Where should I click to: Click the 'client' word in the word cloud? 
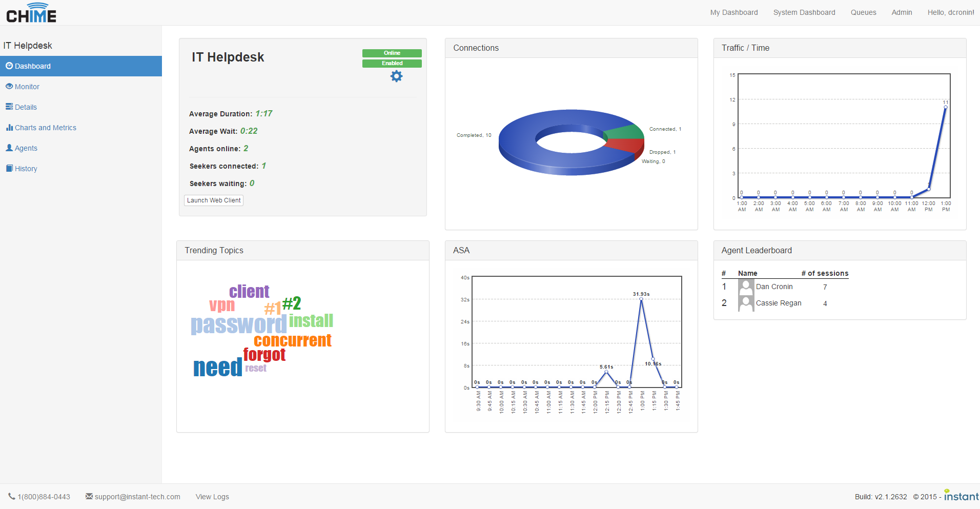[x=249, y=291]
